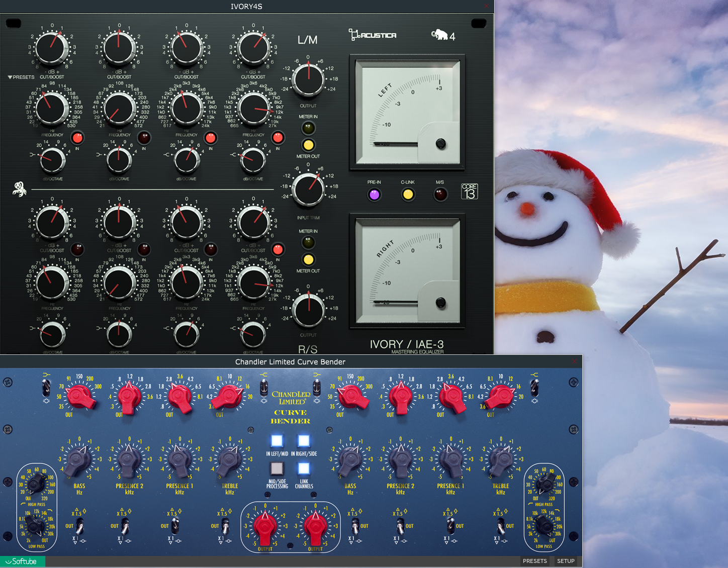
Task: Click the right channel red treble frequency knob
Action: (501, 397)
